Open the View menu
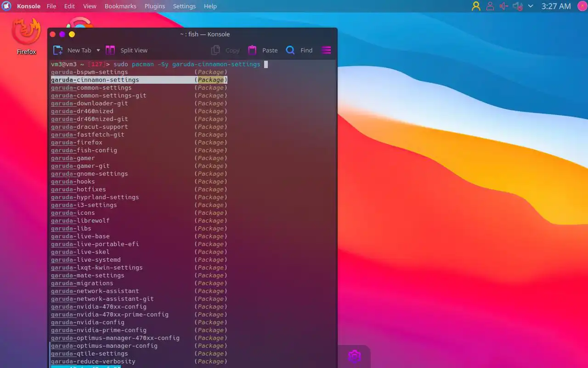Viewport: 588px width, 368px height. [90, 6]
